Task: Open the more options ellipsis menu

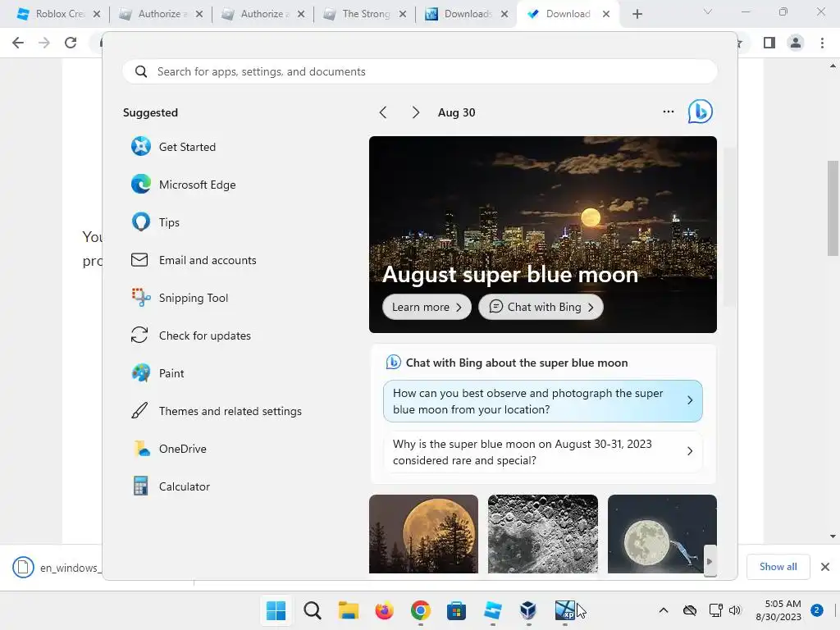Action: point(668,112)
